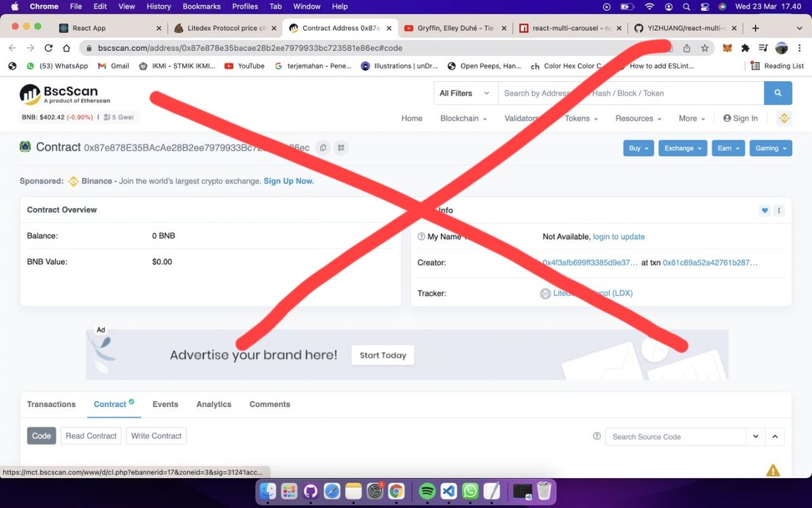Open Control Center in the menu bar
This screenshot has height=508, width=812.
click(x=704, y=7)
